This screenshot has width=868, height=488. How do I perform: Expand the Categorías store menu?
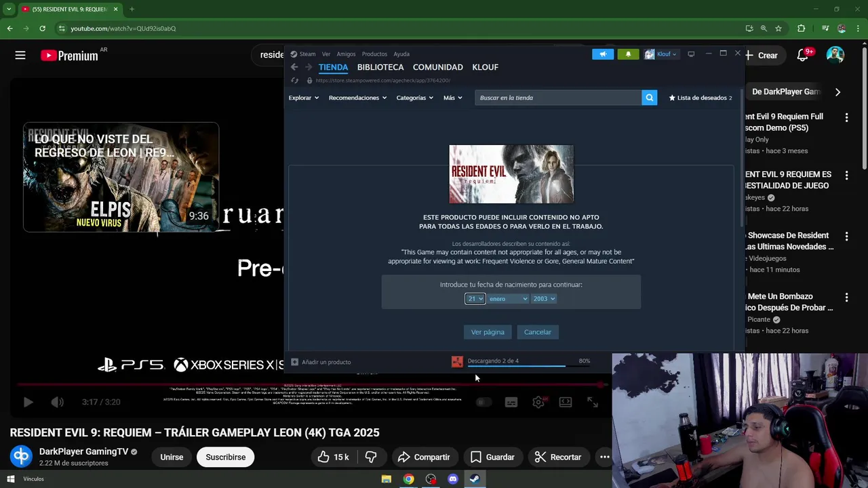click(x=414, y=98)
